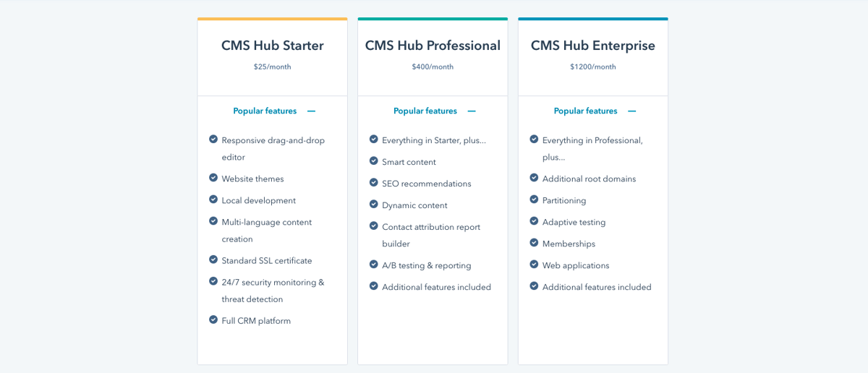Collapse Popular features in Starter card
The image size is (868, 373).
[311, 111]
